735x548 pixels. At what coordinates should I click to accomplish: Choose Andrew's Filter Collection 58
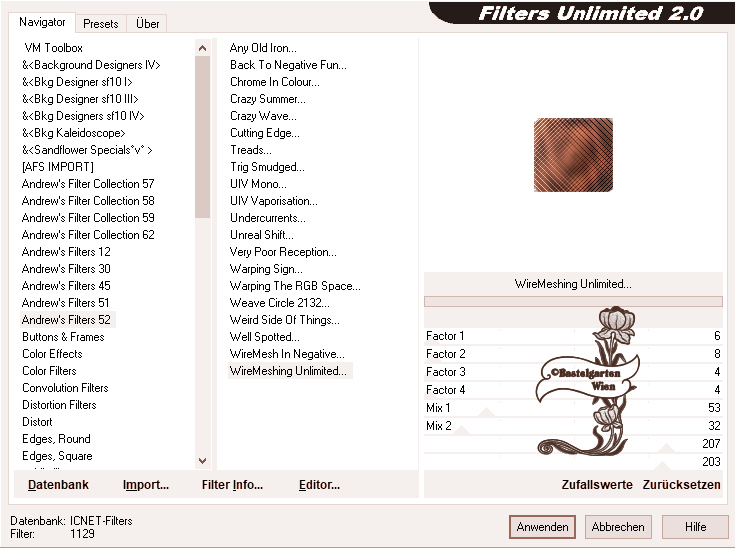tap(88, 201)
